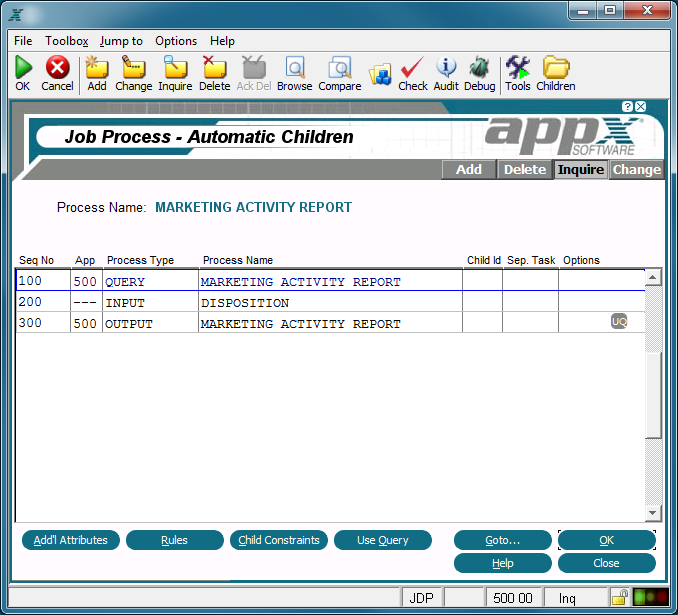The height and width of the screenshot is (615, 678).
Task: Click the list scroll down arrow
Action: click(653, 513)
